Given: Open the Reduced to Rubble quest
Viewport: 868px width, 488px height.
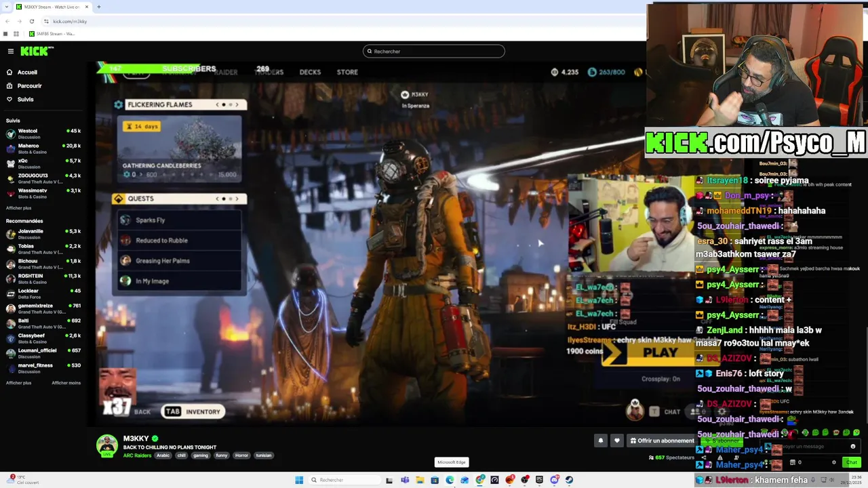Looking at the screenshot, I should point(180,241).
